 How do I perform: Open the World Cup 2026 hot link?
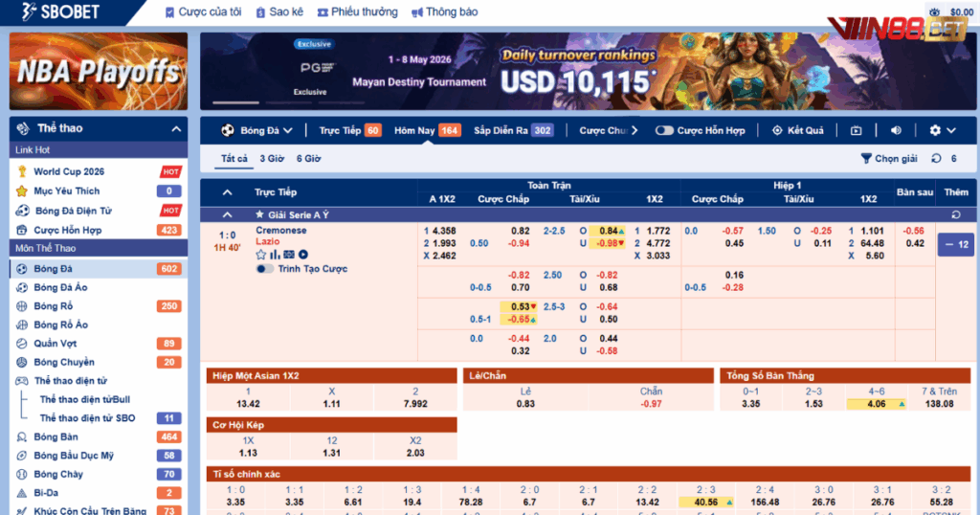click(69, 171)
